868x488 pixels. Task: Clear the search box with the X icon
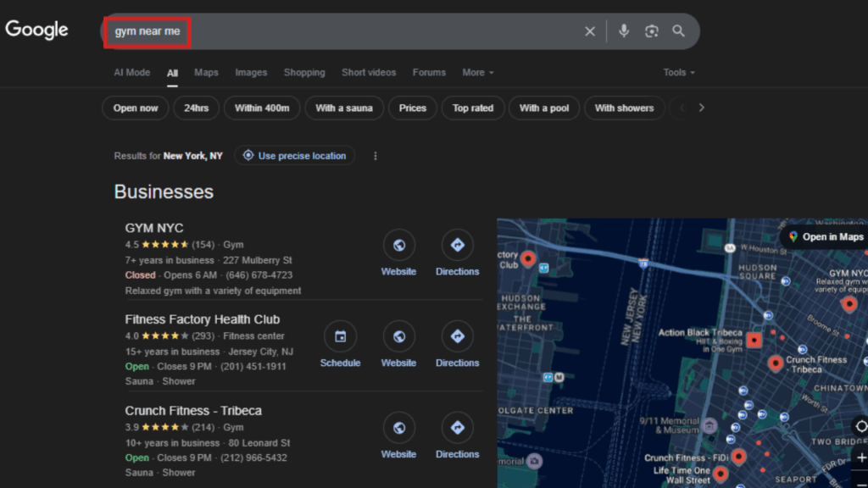pyautogui.click(x=590, y=31)
